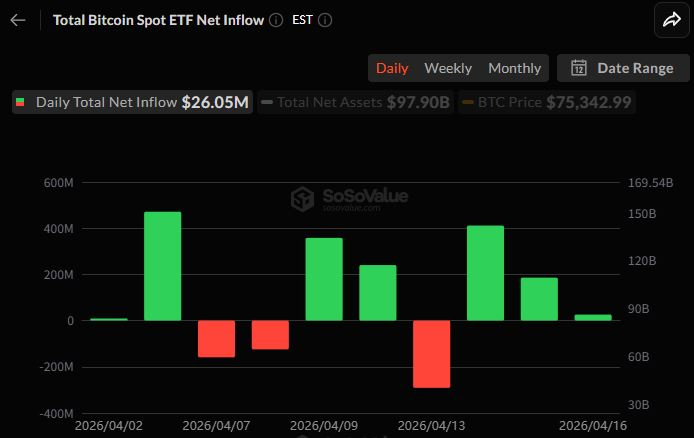Select the Daily interval tab
Screen dimensions: 694x438
click(392, 68)
